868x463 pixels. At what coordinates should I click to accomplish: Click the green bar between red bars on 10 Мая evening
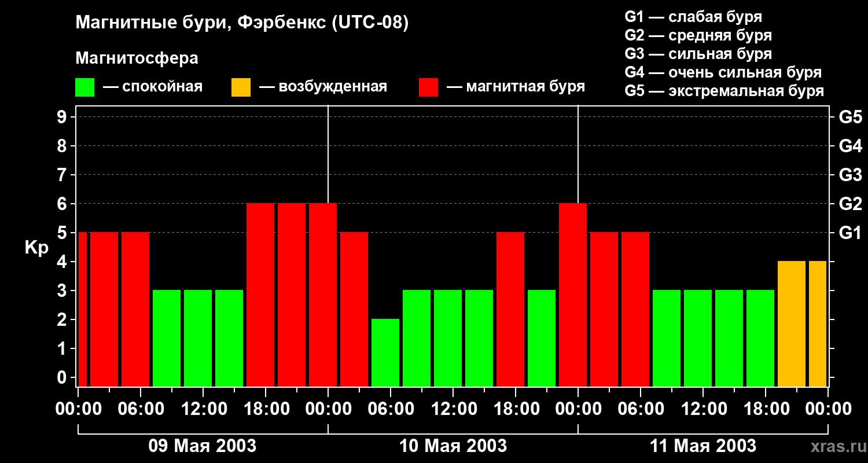click(x=542, y=338)
